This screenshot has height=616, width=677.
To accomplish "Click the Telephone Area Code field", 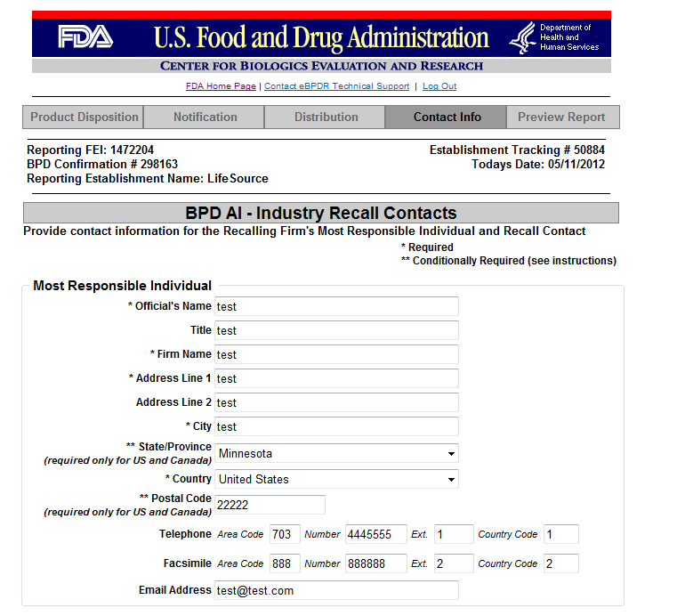I will [285, 534].
